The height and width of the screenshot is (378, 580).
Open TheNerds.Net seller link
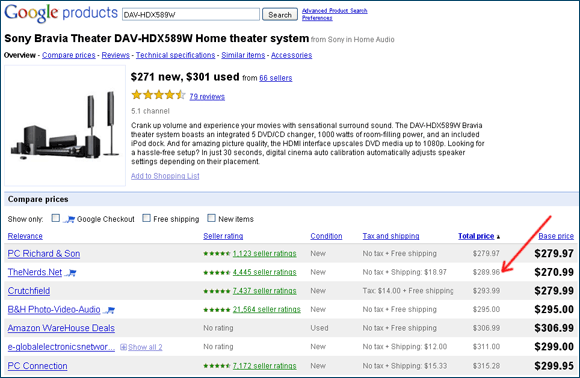(35, 272)
